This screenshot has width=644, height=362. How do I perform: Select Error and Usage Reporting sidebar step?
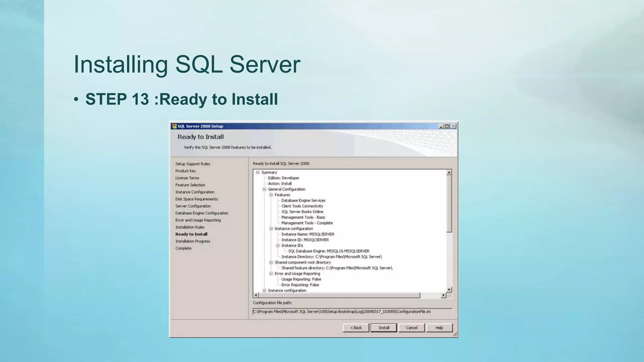tap(198, 220)
